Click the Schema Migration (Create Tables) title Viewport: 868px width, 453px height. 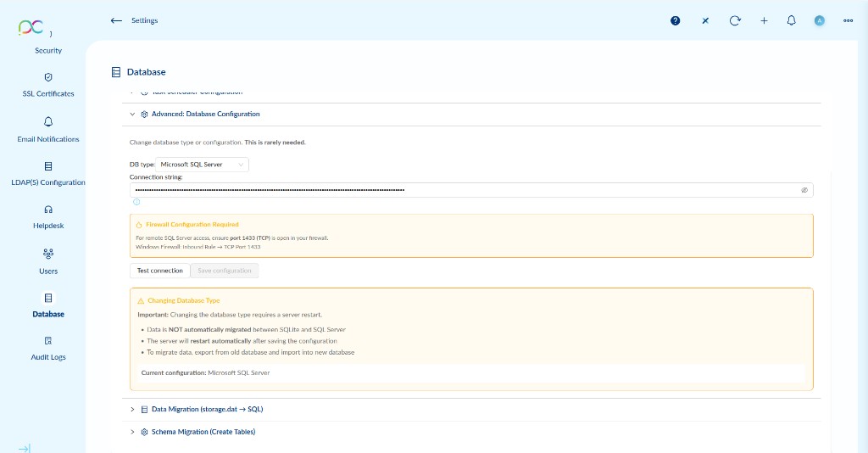(x=203, y=432)
